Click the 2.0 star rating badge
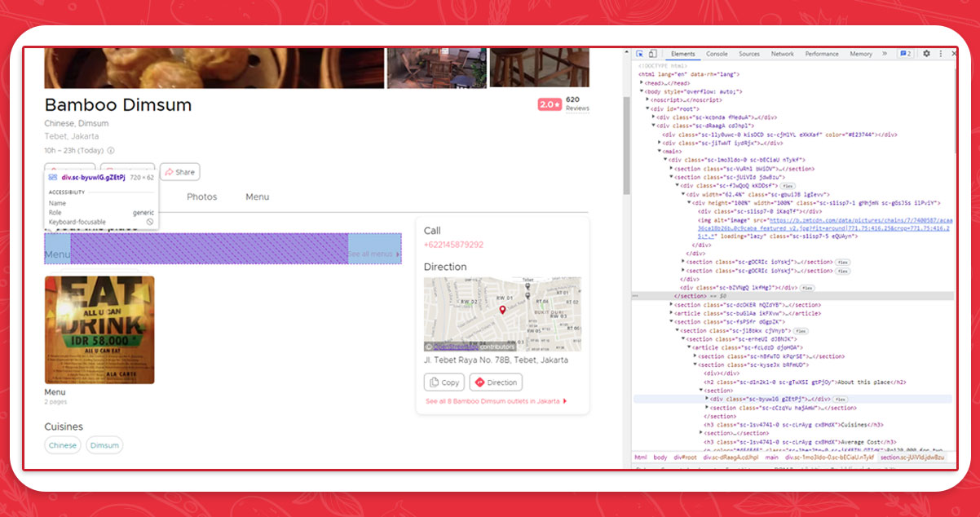This screenshot has height=517, width=980. (549, 105)
